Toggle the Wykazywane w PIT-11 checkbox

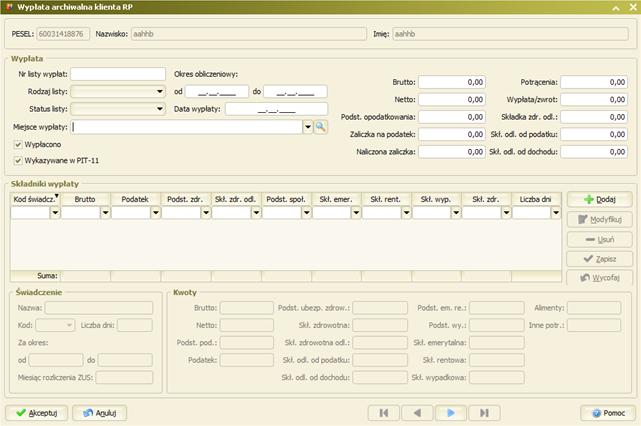18,161
